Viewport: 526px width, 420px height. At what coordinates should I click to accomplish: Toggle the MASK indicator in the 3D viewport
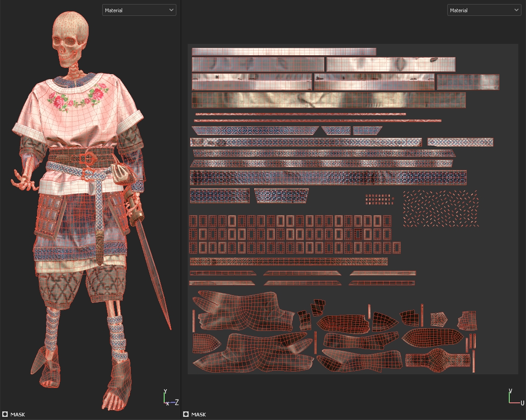point(5,414)
